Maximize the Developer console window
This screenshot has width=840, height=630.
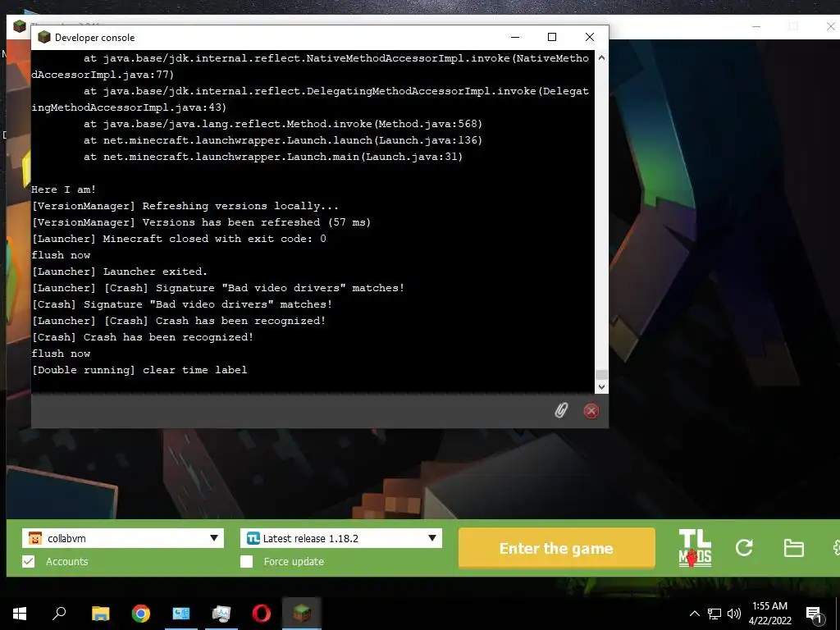point(552,37)
